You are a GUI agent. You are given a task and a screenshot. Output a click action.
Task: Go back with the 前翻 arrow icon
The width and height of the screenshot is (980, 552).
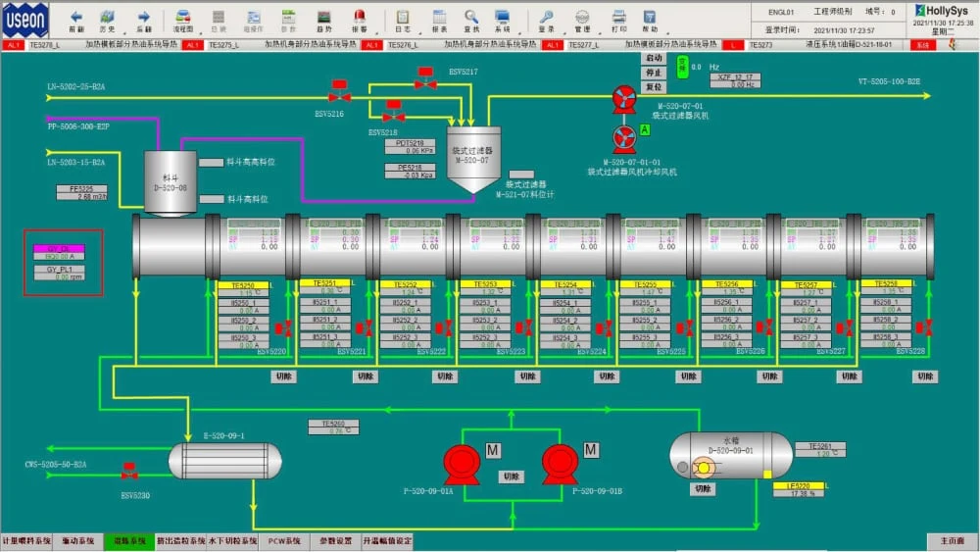click(76, 17)
